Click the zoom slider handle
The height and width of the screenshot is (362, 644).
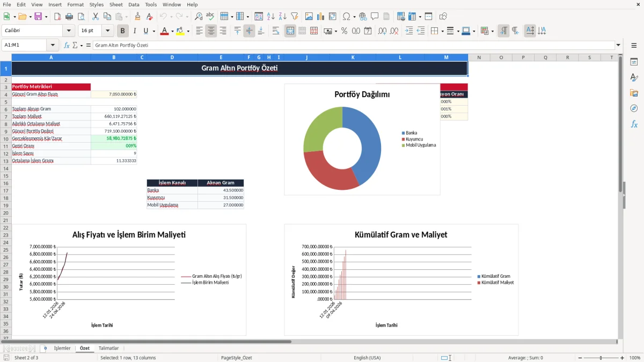[601, 358]
